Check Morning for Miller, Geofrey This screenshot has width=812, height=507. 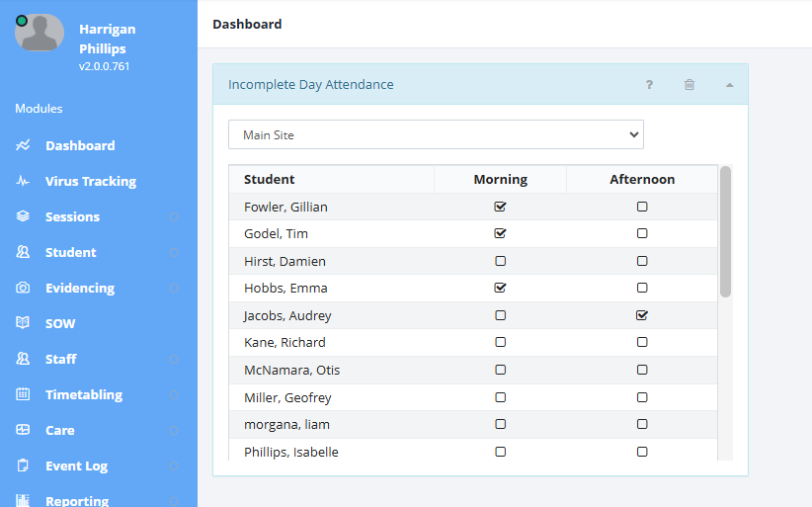coord(500,397)
